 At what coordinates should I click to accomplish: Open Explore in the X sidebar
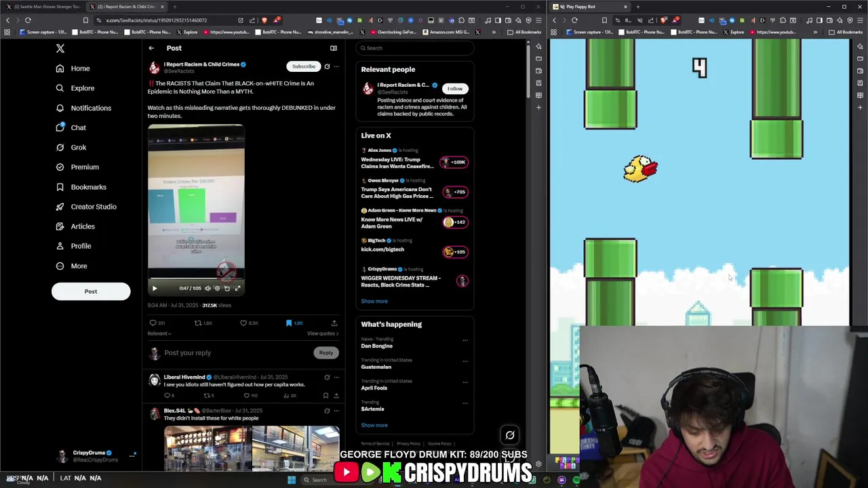click(75, 88)
